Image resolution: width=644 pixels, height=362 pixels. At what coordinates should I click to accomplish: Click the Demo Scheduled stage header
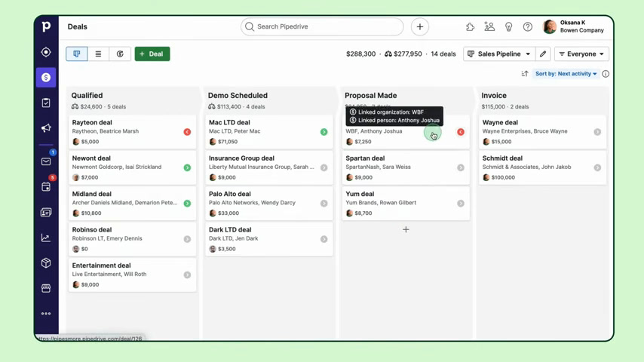coord(238,95)
